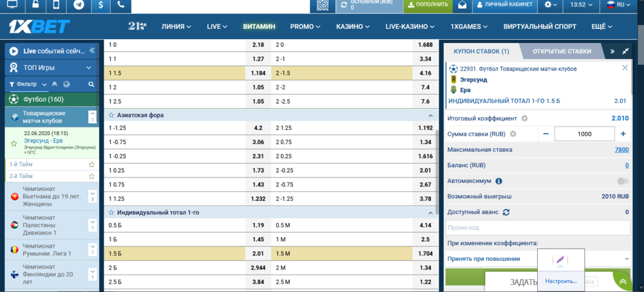Star the Индивидуальный тотал 1-го market

tap(111, 212)
